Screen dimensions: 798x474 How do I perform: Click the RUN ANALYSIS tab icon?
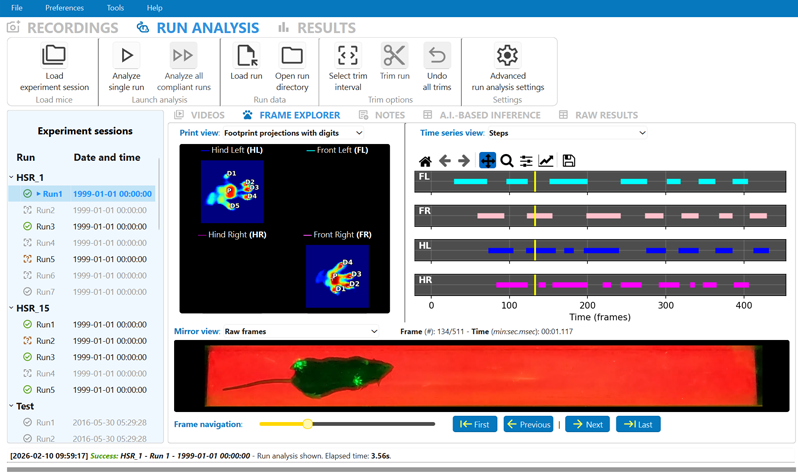coord(143,27)
